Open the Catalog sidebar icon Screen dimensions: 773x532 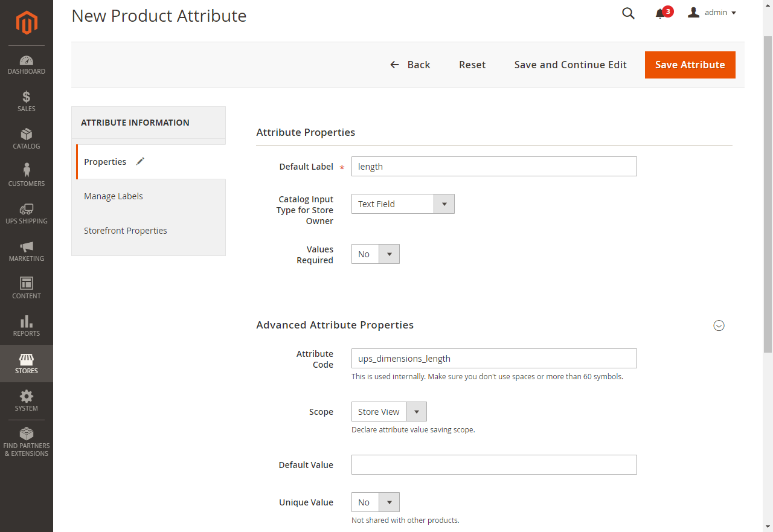coord(26,136)
